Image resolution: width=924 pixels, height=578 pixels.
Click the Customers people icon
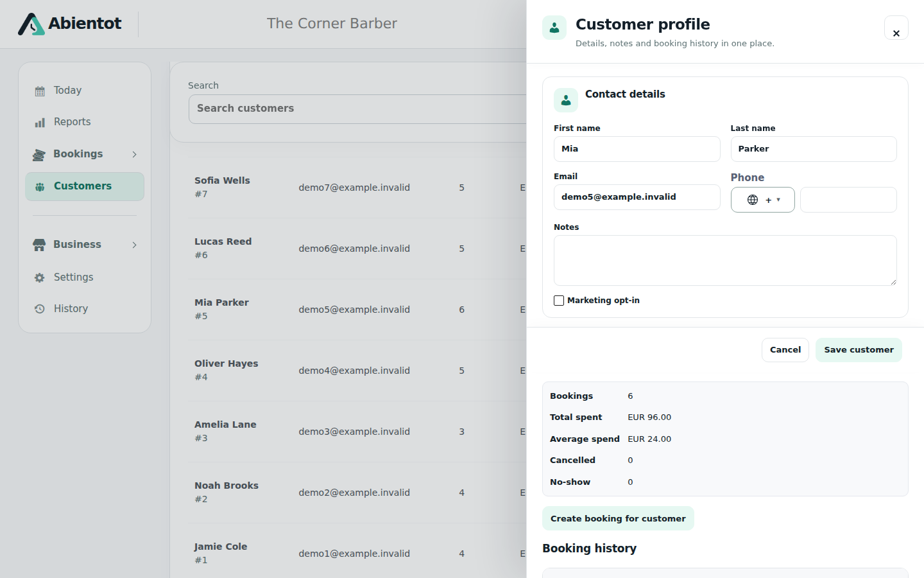[x=40, y=187]
